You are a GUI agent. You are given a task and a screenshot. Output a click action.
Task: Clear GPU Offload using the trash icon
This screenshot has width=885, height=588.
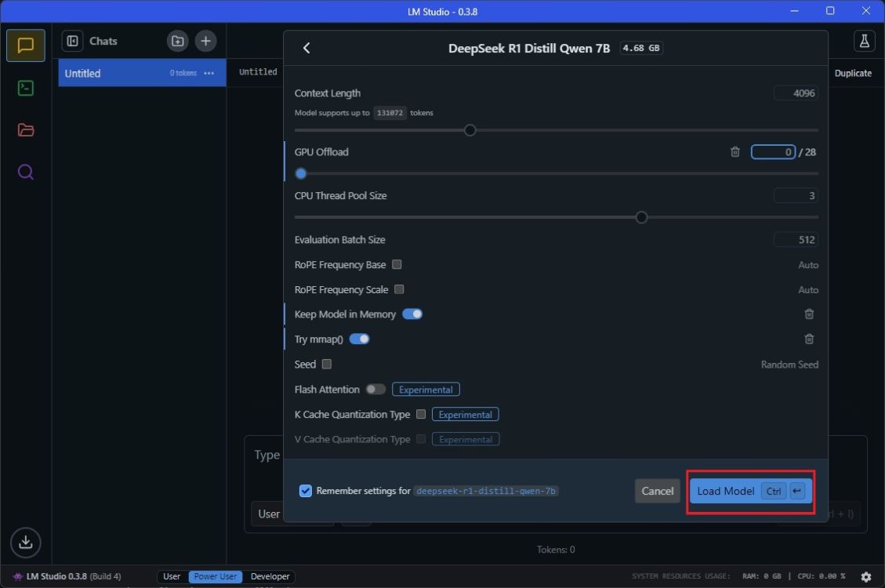734,151
